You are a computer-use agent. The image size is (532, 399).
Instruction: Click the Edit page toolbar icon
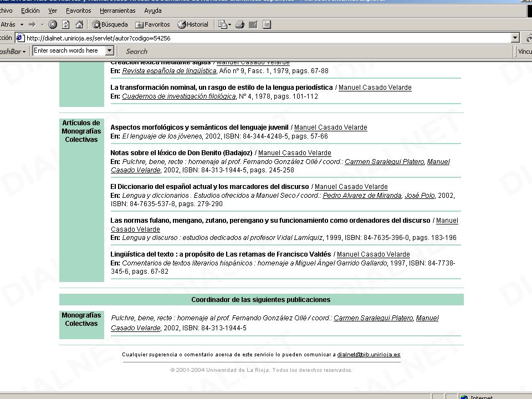tap(253, 24)
